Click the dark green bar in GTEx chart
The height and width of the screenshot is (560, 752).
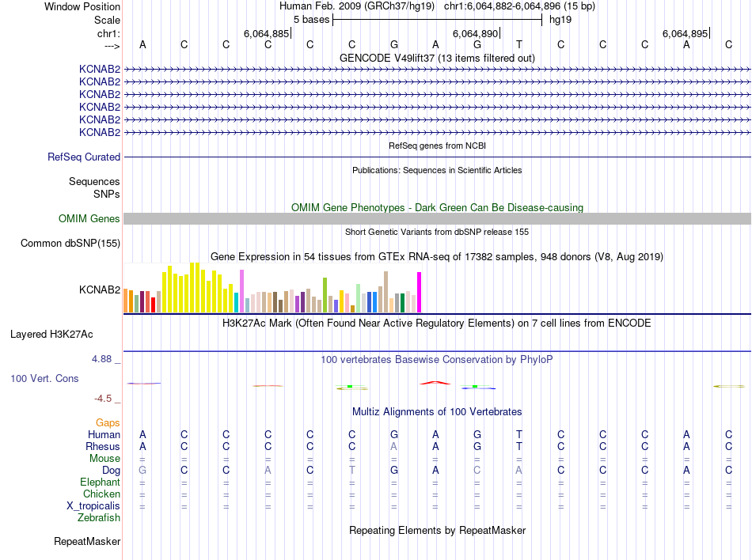point(402,303)
